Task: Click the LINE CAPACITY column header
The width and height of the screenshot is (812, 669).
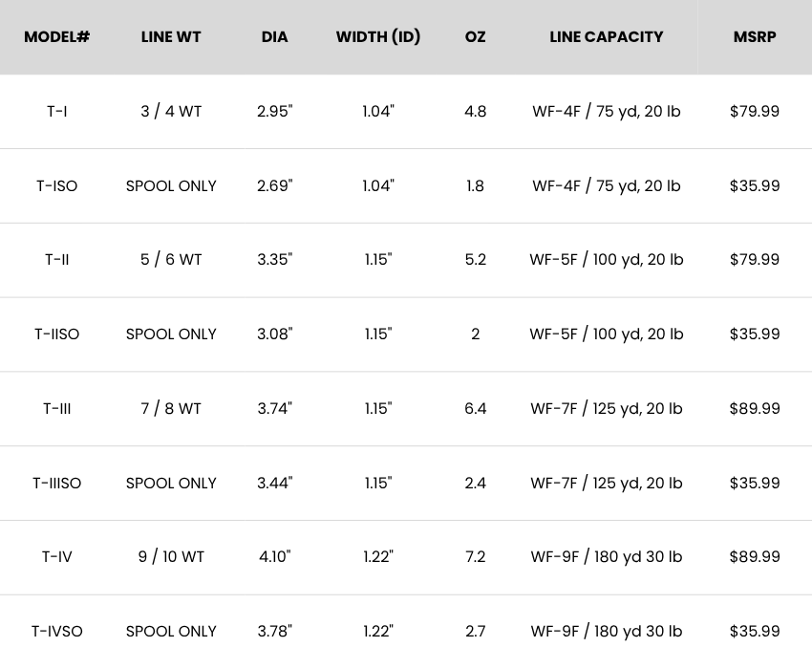Action: [607, 37]
